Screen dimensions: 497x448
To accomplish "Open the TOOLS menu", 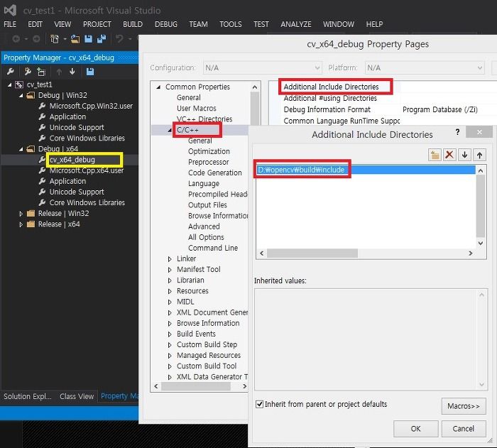I will pyautogui.click(x=231, y=24).
